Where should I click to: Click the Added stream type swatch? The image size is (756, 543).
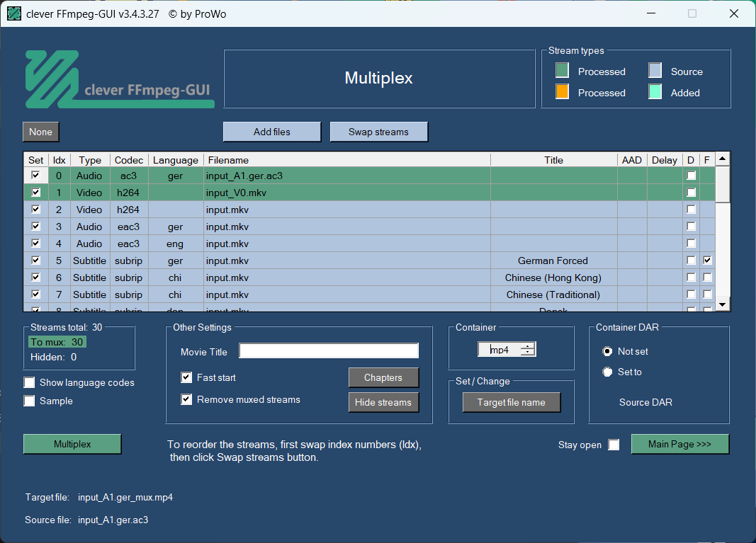click(x=655, y=92)
